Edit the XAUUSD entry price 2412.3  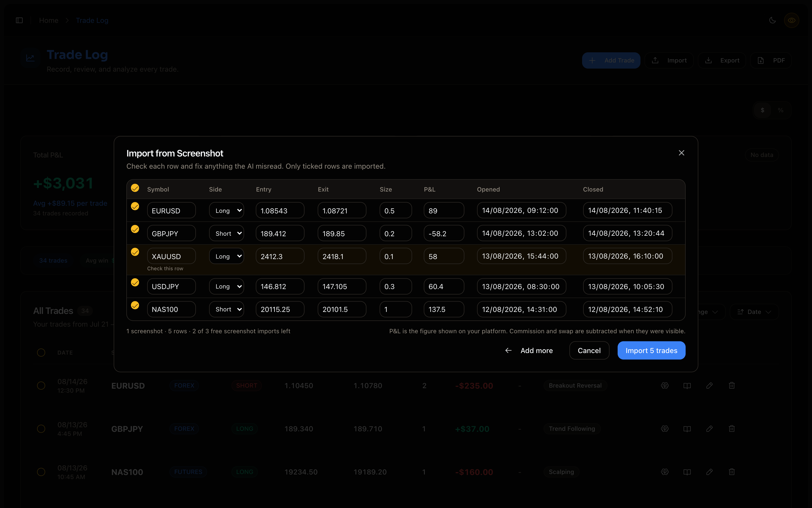pos(280,256)
